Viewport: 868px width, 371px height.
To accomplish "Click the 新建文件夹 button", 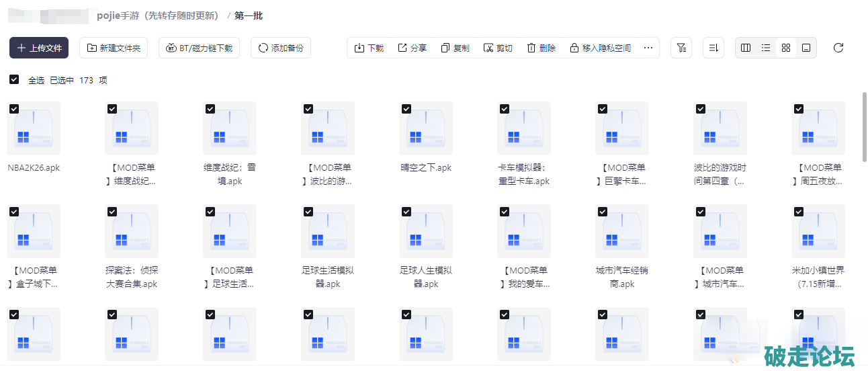I will coord(114,48).
